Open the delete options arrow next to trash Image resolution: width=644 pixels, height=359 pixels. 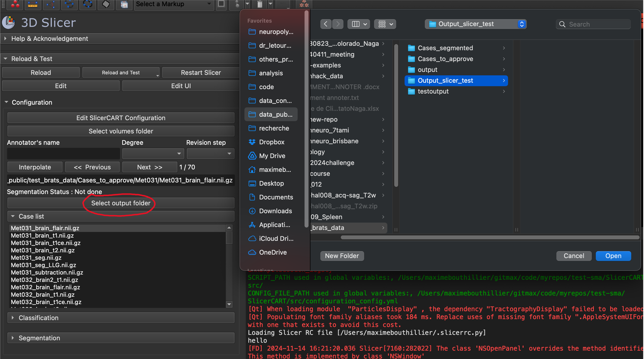(x=271, y=4)
